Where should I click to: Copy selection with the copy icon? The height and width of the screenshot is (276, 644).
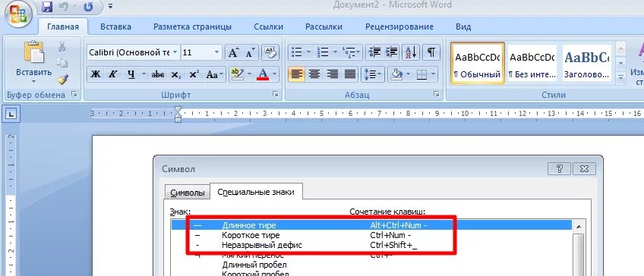(62, 63)
